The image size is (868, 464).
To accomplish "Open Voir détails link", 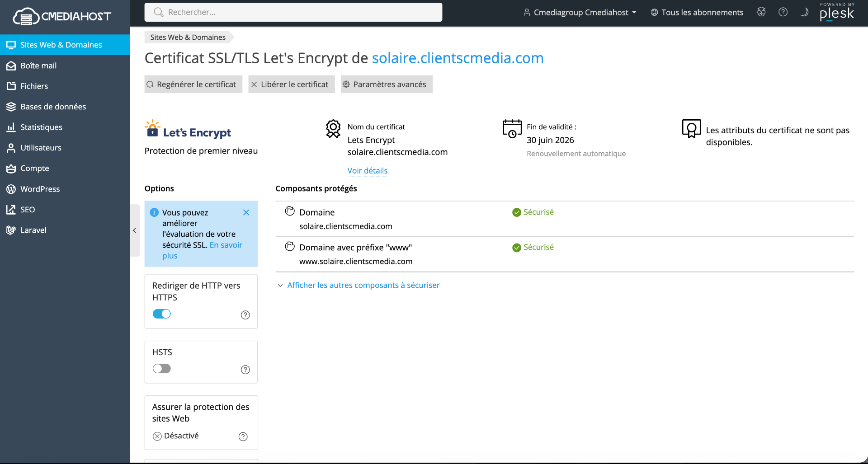I will click(x=368, y=170).
